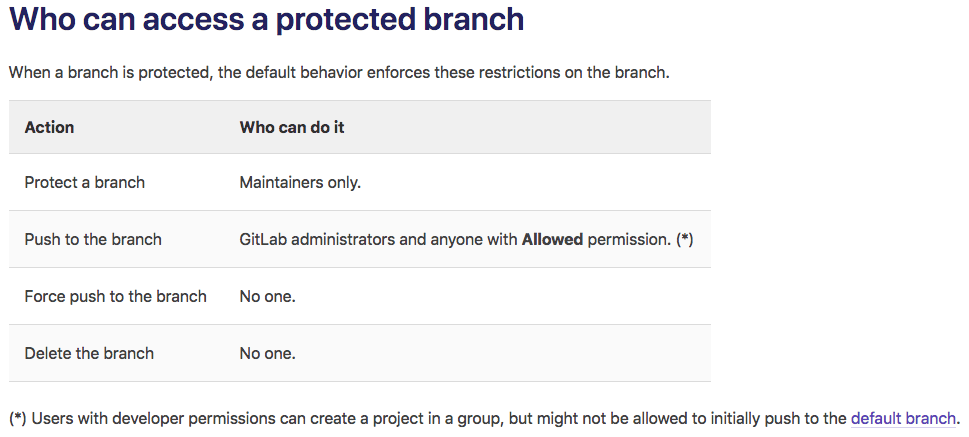
Task: Click "No one." in the Delete the branch row
Action: click(x=268, y=353)
